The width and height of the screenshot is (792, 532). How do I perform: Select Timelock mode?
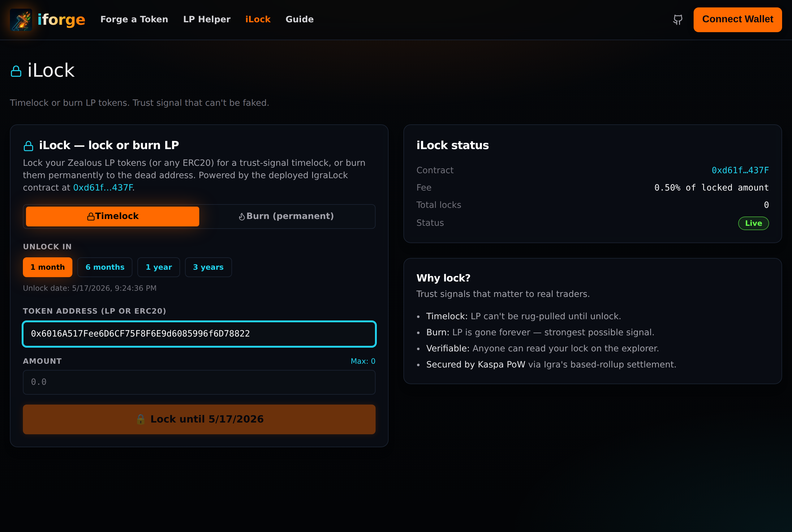click(x=112, y=216)
